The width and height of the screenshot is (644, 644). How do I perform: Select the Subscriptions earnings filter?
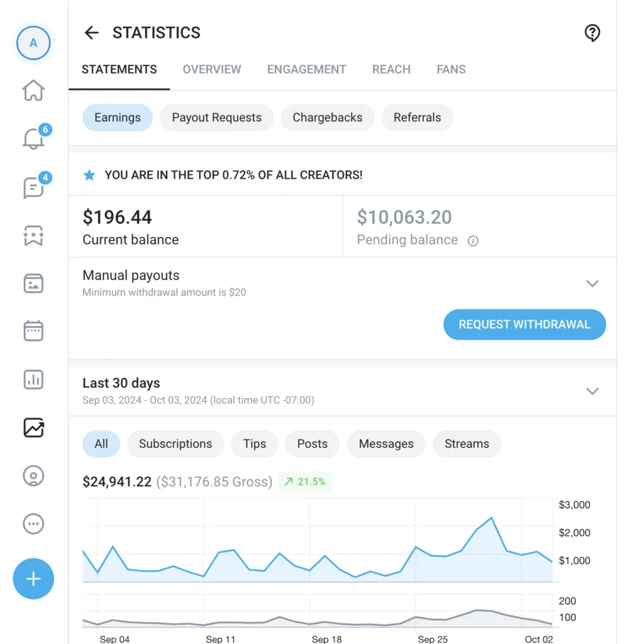(x=175, y=443)
